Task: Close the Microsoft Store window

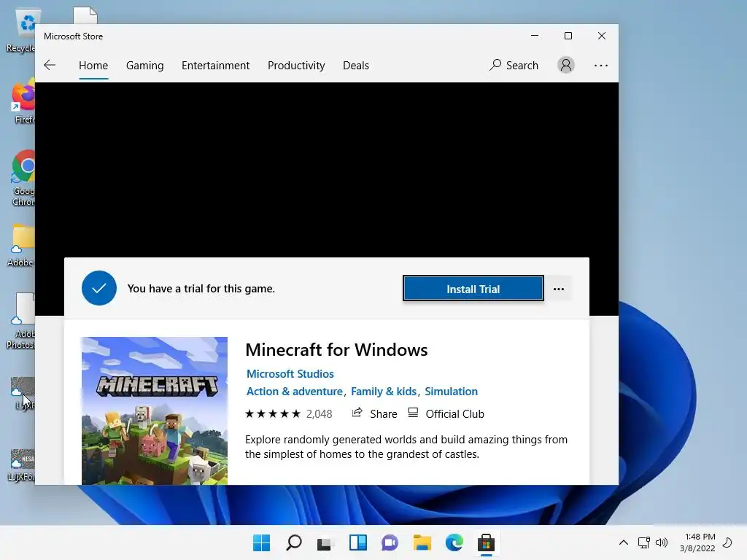Action: pos(602,36)
